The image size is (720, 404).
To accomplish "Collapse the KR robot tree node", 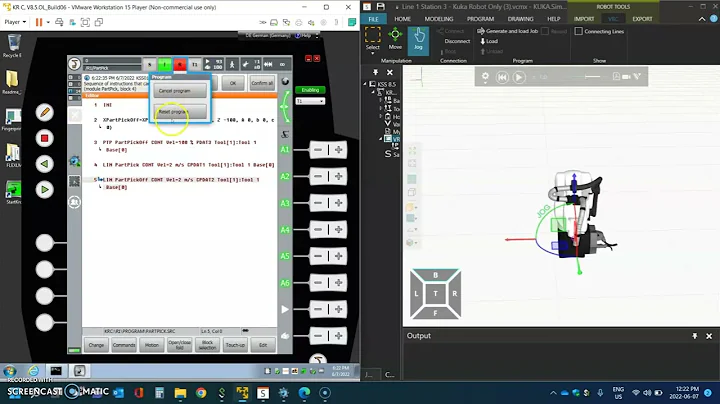I will point(373,92).
